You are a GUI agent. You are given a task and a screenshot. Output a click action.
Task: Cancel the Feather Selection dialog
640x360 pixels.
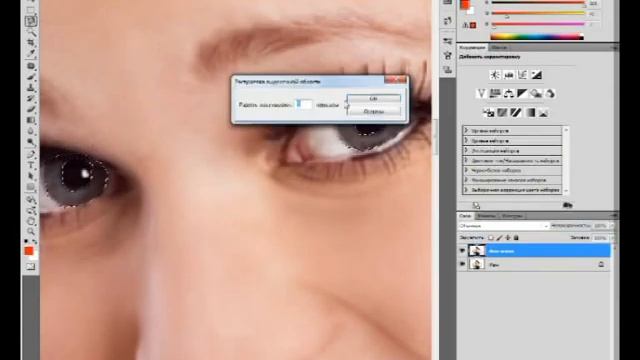(373, 111)
